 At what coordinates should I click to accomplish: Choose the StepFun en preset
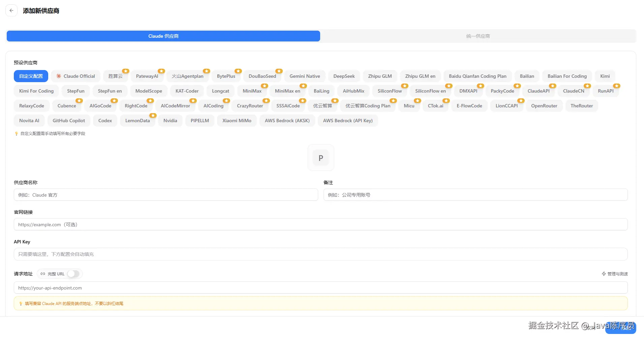pos(110,91)
